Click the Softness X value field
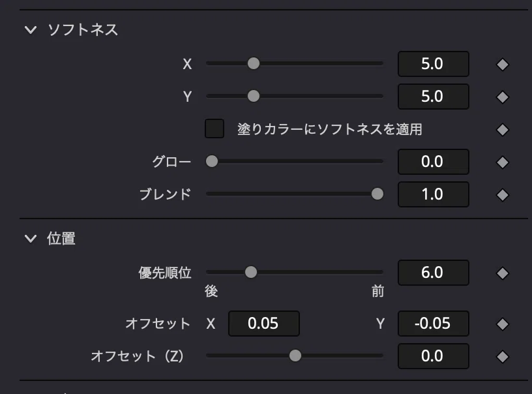 433,64
